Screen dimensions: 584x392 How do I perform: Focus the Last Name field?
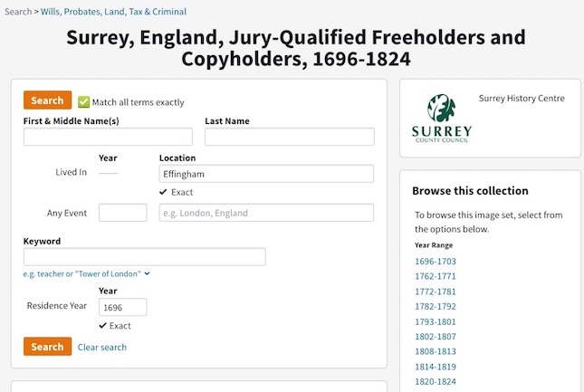pyautogui.click(x=290, y=137)
